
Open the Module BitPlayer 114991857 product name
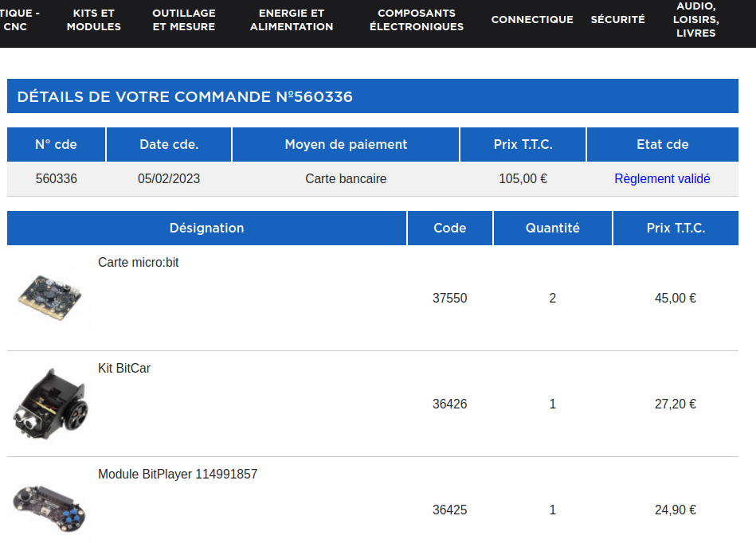178,474
